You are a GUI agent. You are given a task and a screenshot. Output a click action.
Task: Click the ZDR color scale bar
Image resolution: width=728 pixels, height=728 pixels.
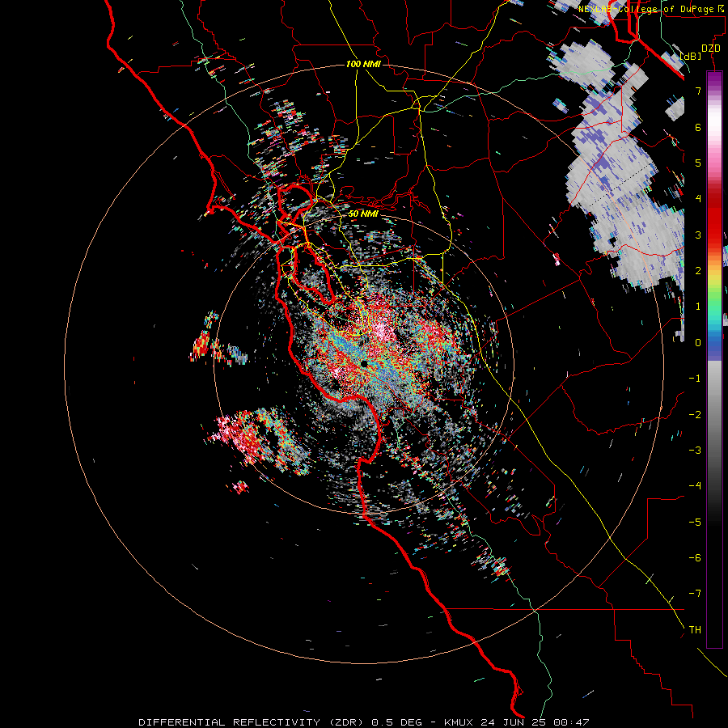point(714,359)
